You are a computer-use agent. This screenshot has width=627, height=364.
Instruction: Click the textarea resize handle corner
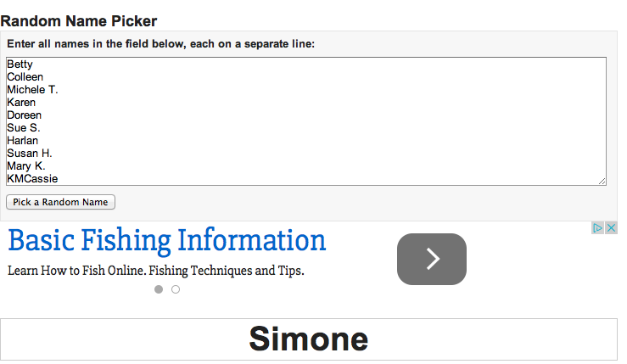[x=602, y=181]
